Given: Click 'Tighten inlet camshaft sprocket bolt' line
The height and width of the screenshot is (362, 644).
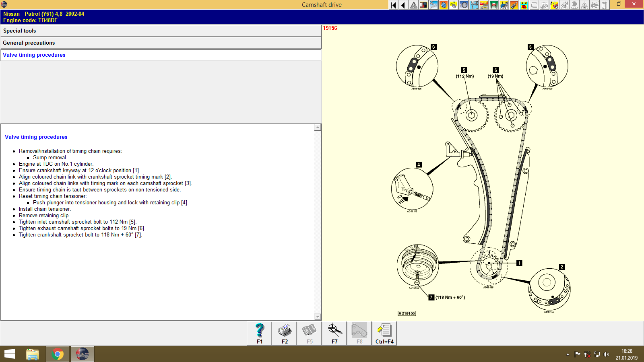Looking at the screenshot, I should 78,222.
